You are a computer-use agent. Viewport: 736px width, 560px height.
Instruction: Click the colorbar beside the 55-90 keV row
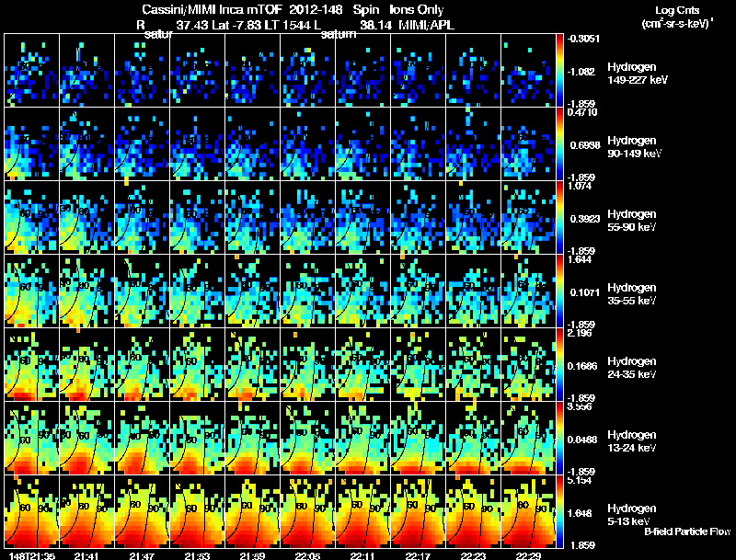(559, 218)
